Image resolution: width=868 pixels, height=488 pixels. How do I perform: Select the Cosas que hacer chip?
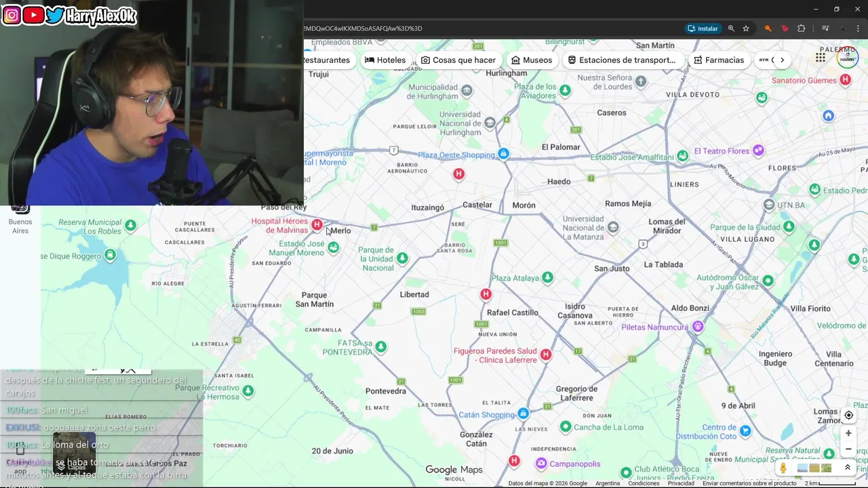pos(458,60)
